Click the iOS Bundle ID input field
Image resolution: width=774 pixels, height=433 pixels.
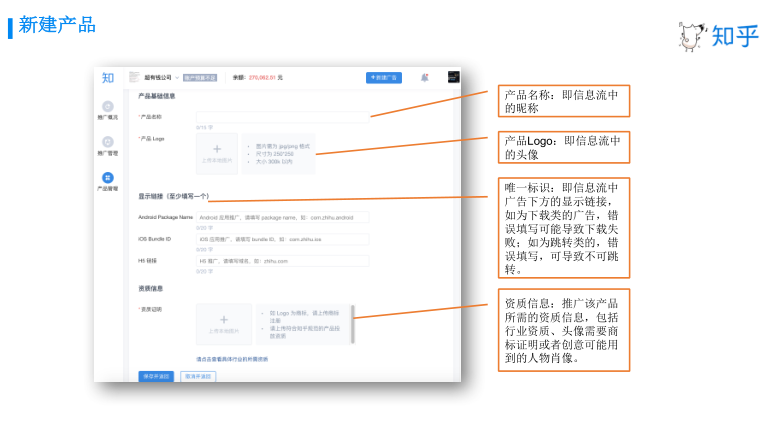pyautogui.click(x=282, y=239)
